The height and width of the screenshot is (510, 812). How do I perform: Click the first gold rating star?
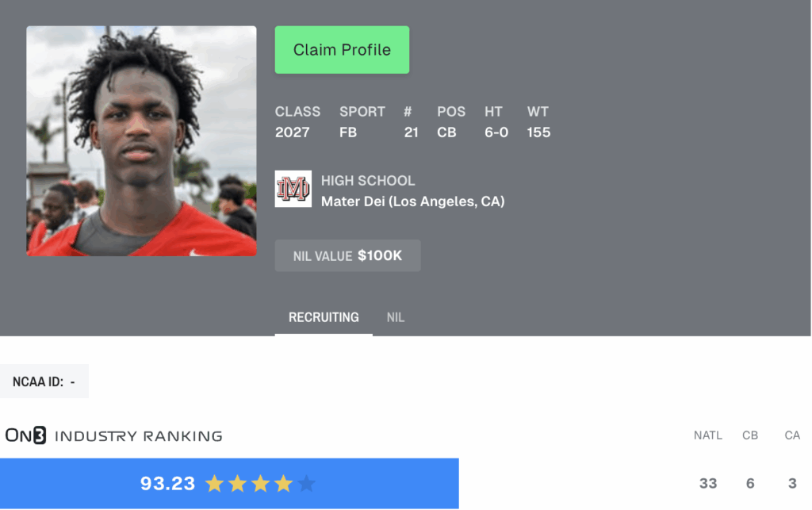[x=214, y=484]
